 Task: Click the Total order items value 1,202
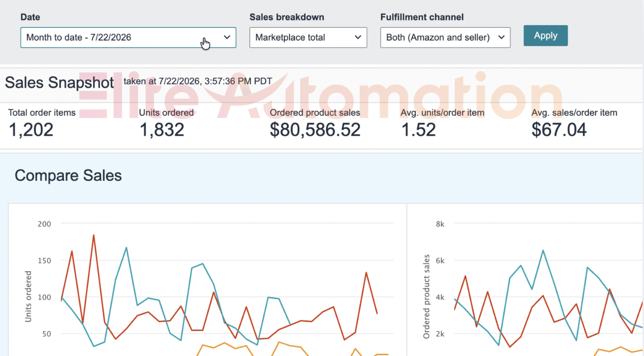click(x=31, y=129)
